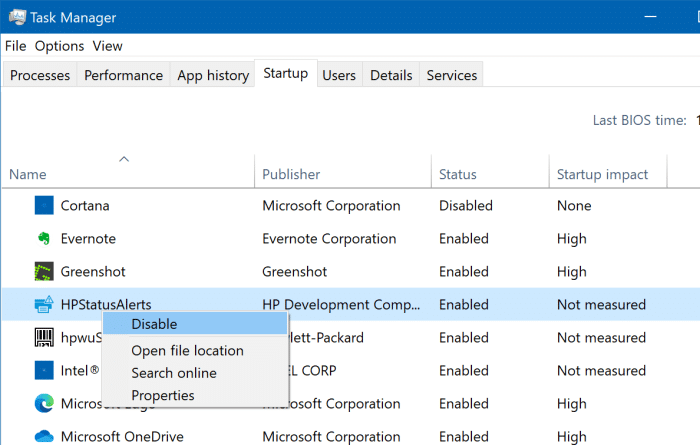The width and height of the screenshot is (700, 445).
Task: Click Enabled status for Microsoft OneDrive
Action: (464, 436)
